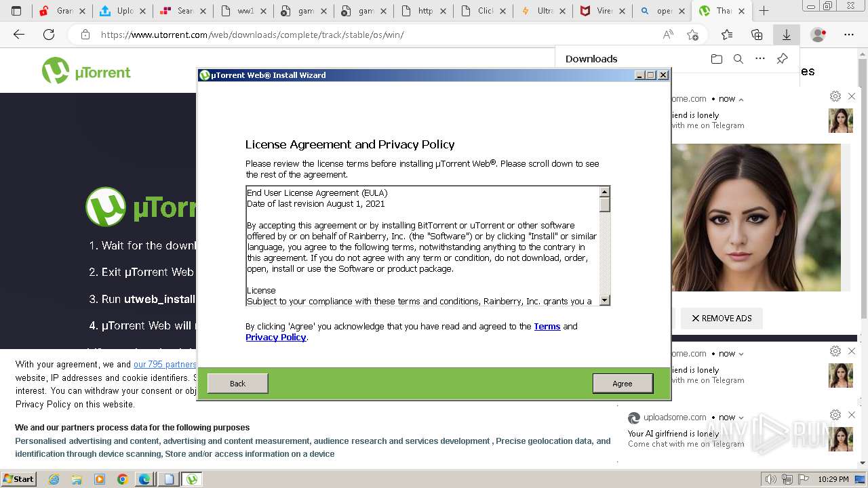Go back using the browser back arrow
Screen dimensions: 868x488
[x=19, y=35]
